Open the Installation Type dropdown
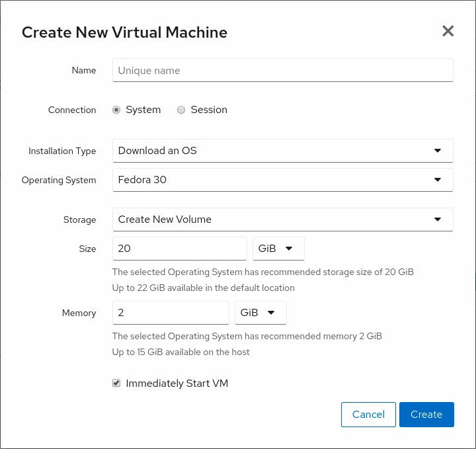This screenshot has height=449, width=476. pos(282,151)
